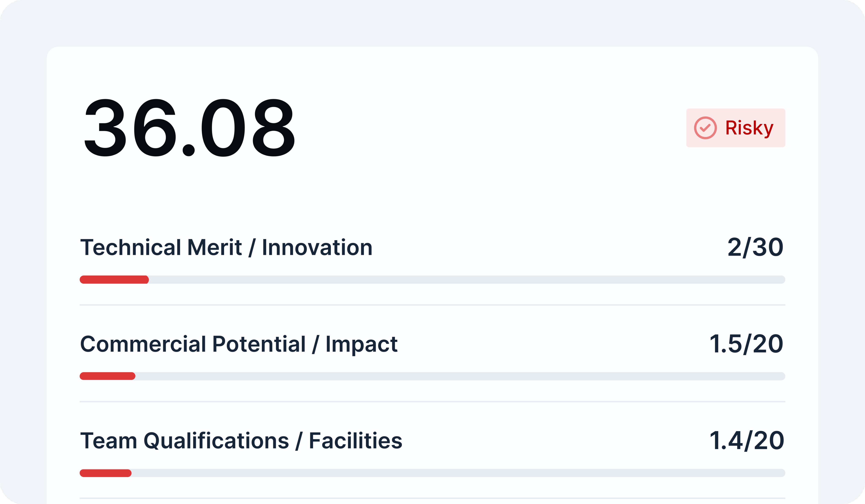The image size is (865, 504).
Task: Select the Team Qualifications / Facilities label
Action: [x=241, y=441]
